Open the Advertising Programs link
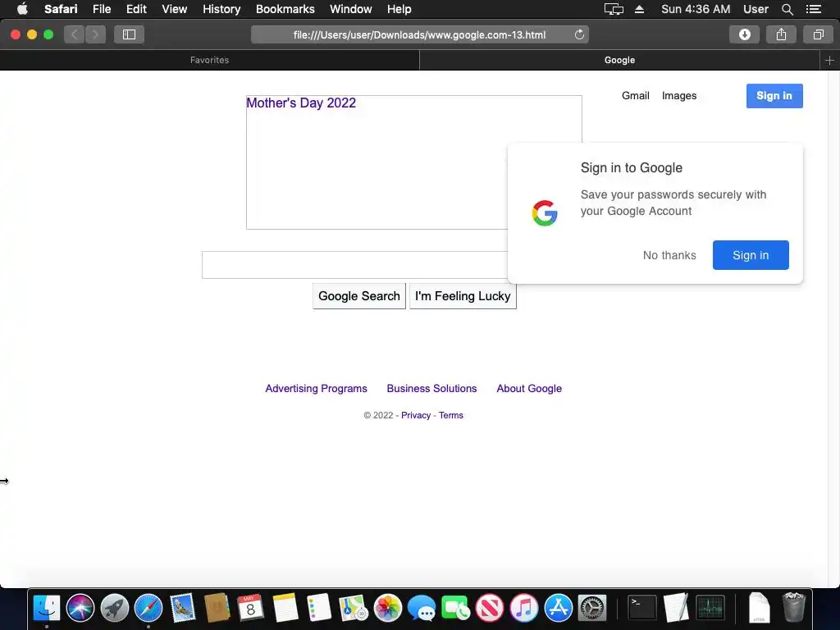Screen dimensions: 840x630 (x=316, y=388)
